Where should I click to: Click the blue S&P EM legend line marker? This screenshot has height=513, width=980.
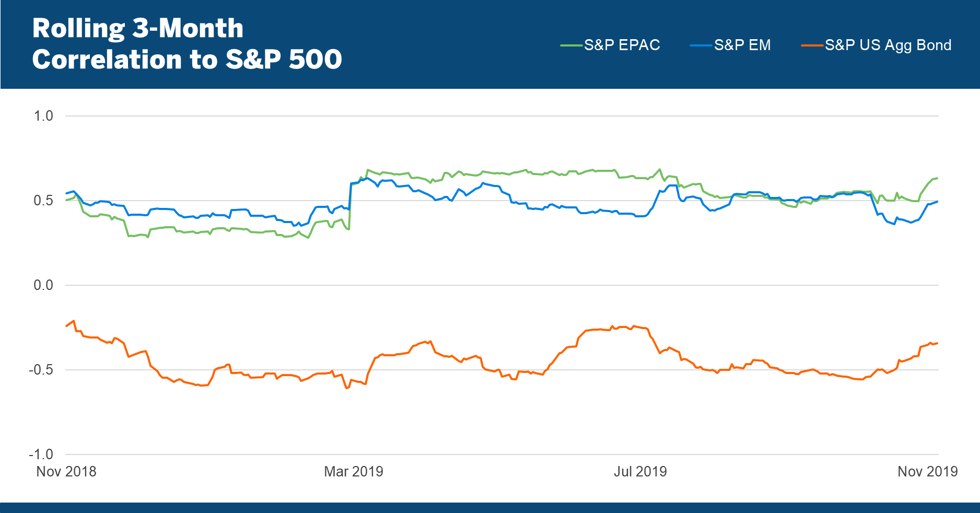[701, 45]
